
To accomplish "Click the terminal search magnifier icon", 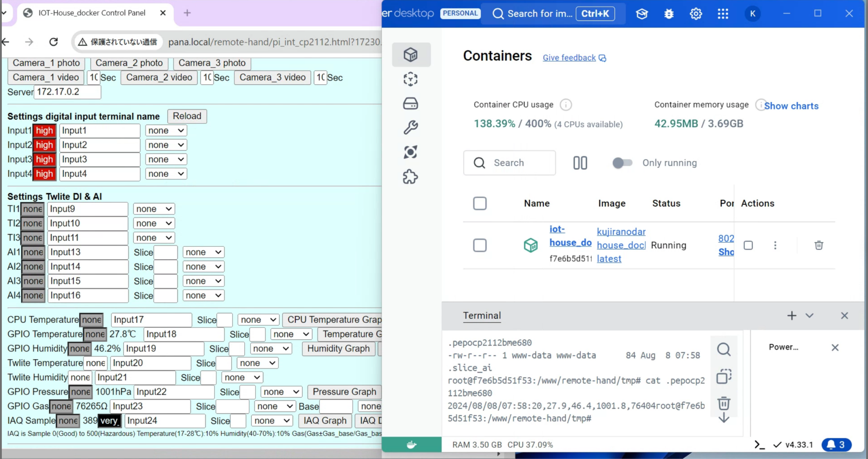I will (x=723, y=350).
